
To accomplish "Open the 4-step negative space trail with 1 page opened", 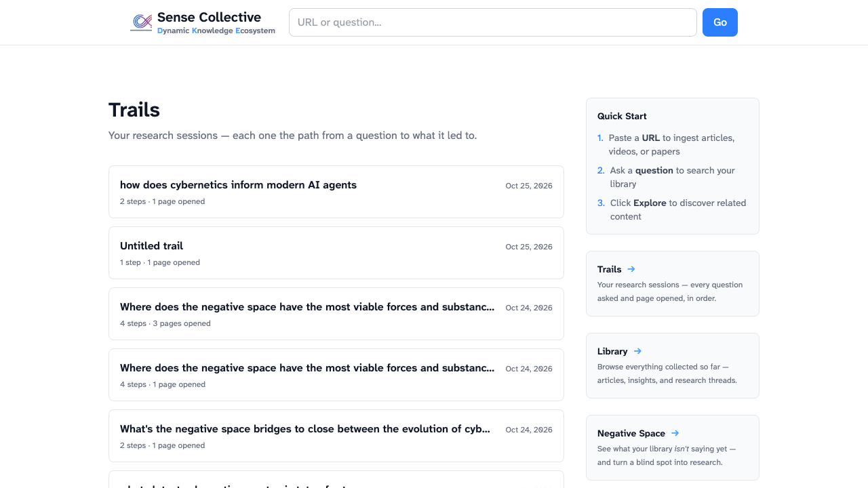I will [x=336, y=375].
